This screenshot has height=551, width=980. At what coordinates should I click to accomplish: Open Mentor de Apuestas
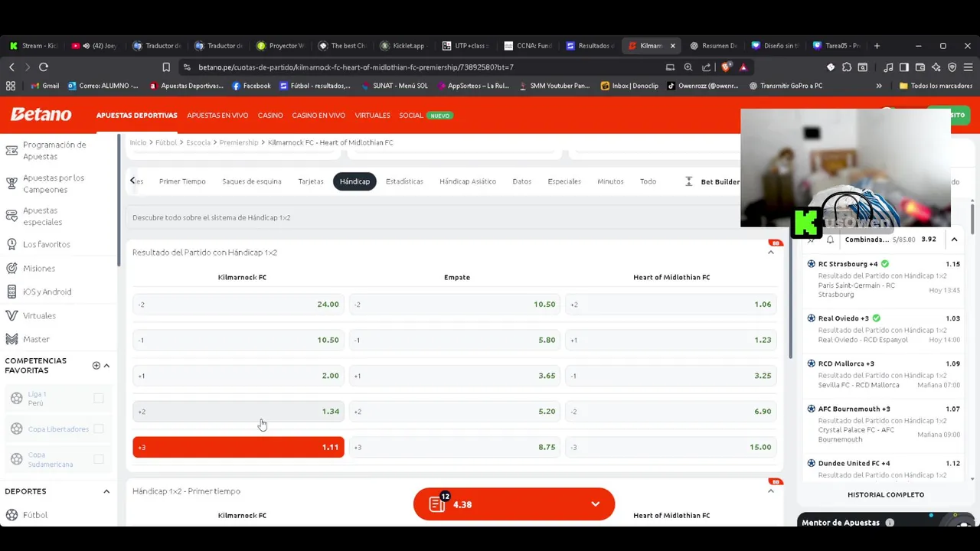click(841, 523)
